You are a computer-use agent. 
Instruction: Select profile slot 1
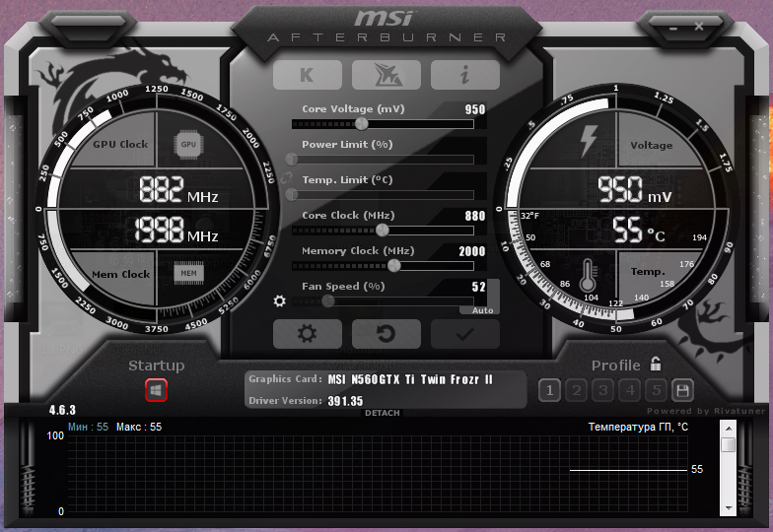(550, 390)
